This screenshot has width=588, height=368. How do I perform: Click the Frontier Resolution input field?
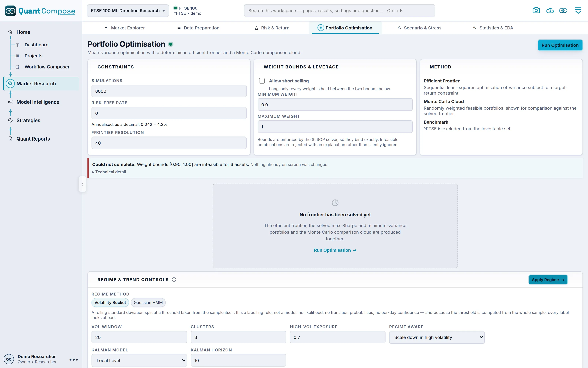tap(169, 143)
